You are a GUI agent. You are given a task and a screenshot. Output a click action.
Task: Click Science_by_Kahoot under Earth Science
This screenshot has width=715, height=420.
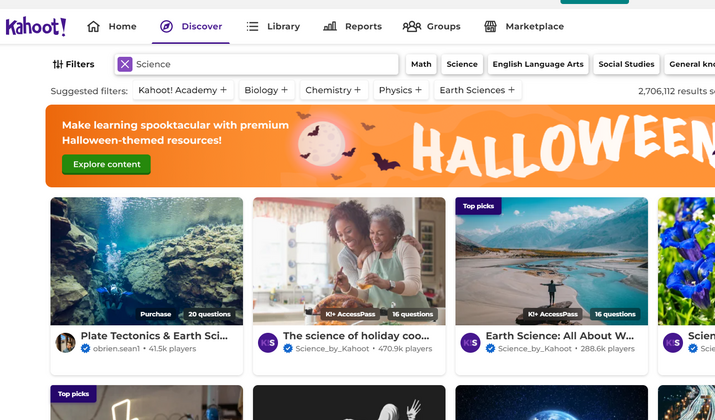[534, 348]
